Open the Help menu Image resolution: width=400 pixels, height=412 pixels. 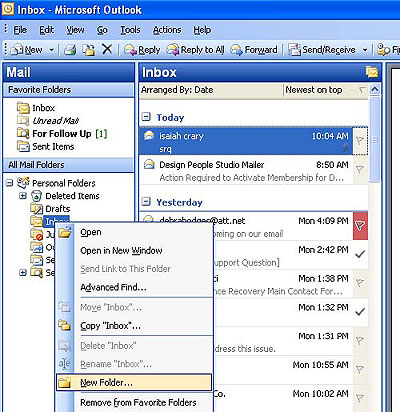coord(202,30)
